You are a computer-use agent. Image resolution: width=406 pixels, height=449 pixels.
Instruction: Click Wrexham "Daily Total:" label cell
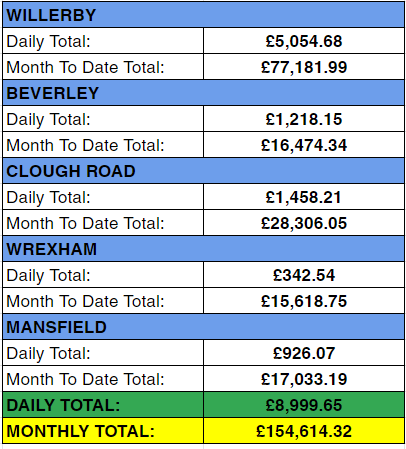coord(103,275)
